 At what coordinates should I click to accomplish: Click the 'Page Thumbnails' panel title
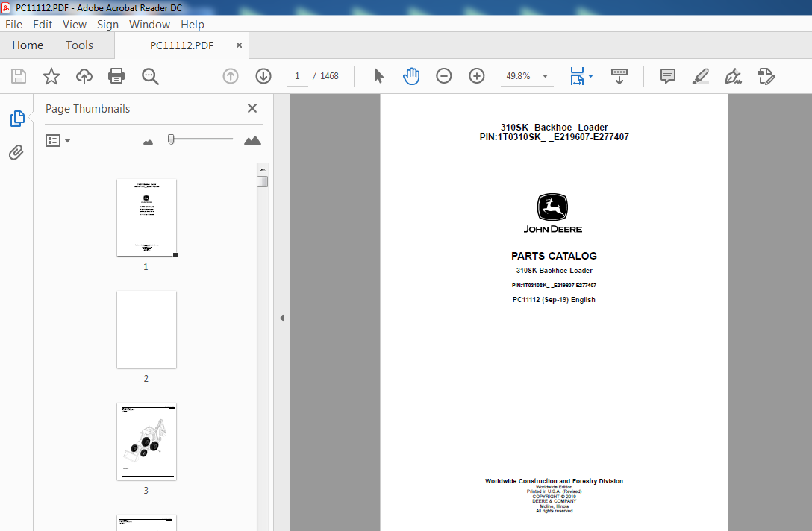[x=87, y=109]
